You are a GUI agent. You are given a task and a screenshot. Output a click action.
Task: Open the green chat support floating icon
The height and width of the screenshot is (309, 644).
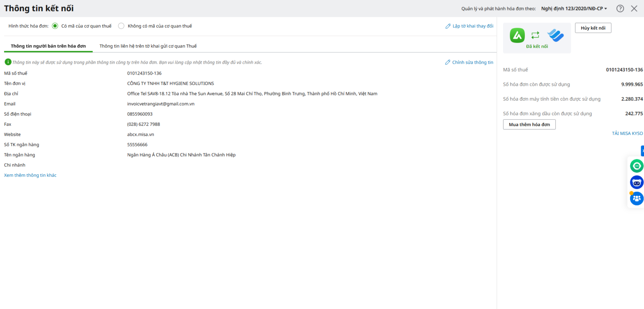[636, 166]
